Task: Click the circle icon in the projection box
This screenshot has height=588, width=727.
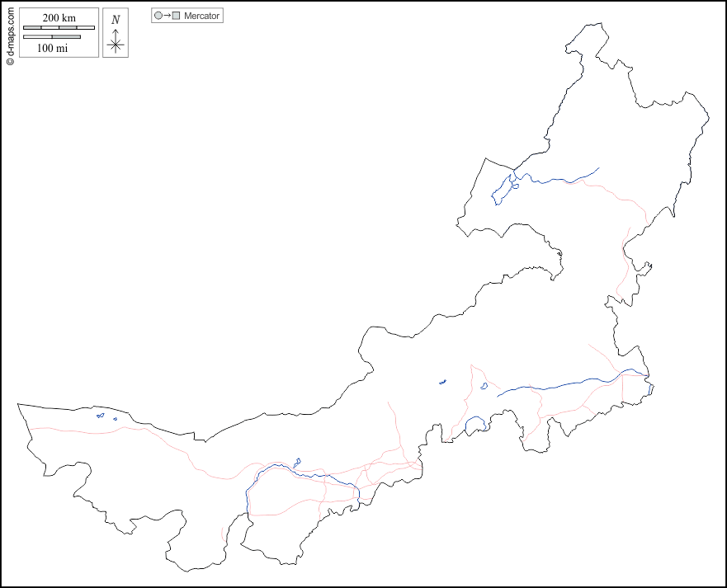Action: [x=158, y=16]
